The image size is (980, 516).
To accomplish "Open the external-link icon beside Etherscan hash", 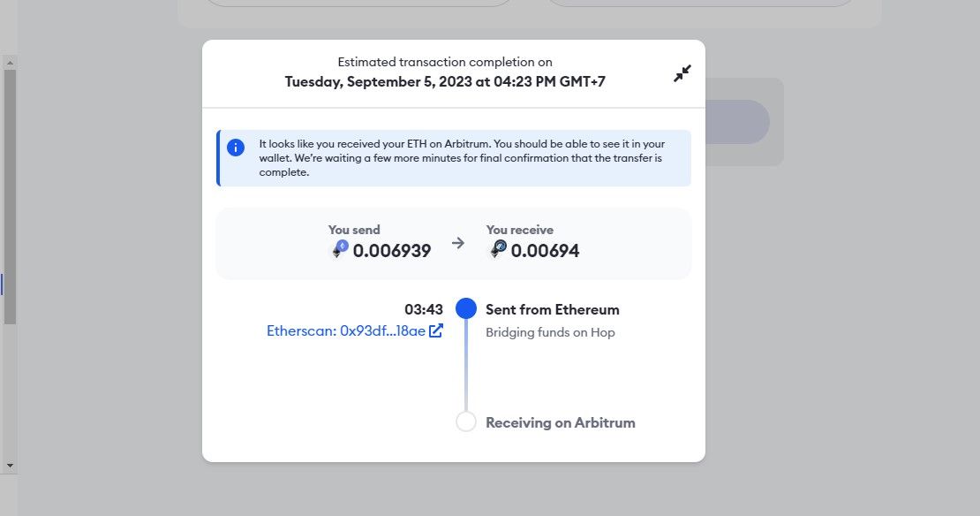I will [x=435, y=330].
